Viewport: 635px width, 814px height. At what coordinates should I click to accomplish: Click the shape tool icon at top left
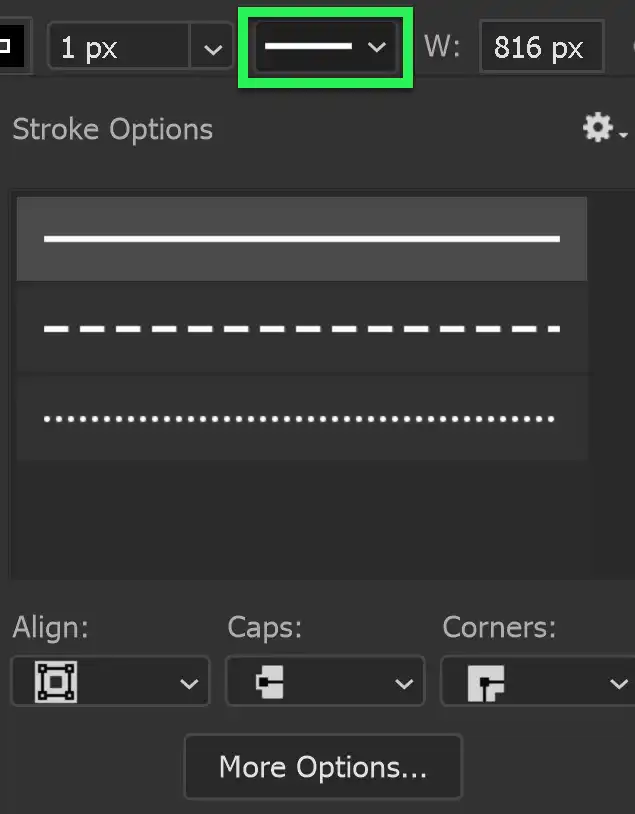(x=10, y=44)
